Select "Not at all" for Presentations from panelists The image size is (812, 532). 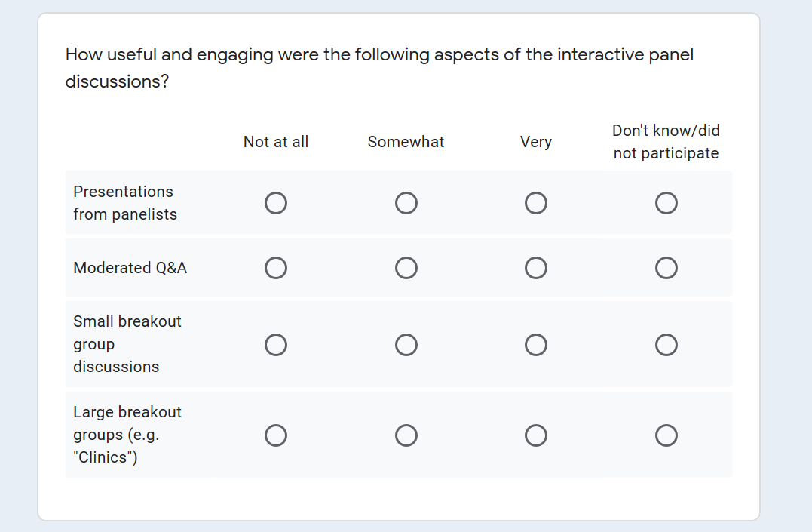tap(276, 203)
